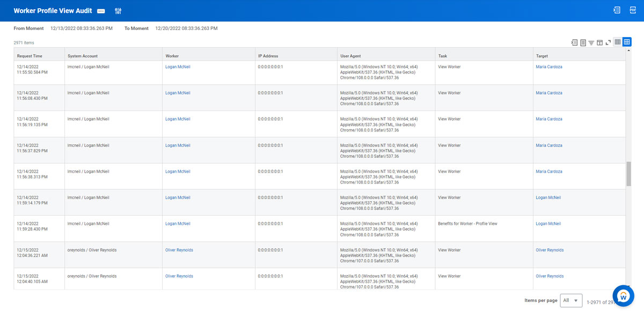Open Logan McNeil worker link, 11:56:37.829 PM row
This screenshot has height=317, width=644.
tap(178, 145)
